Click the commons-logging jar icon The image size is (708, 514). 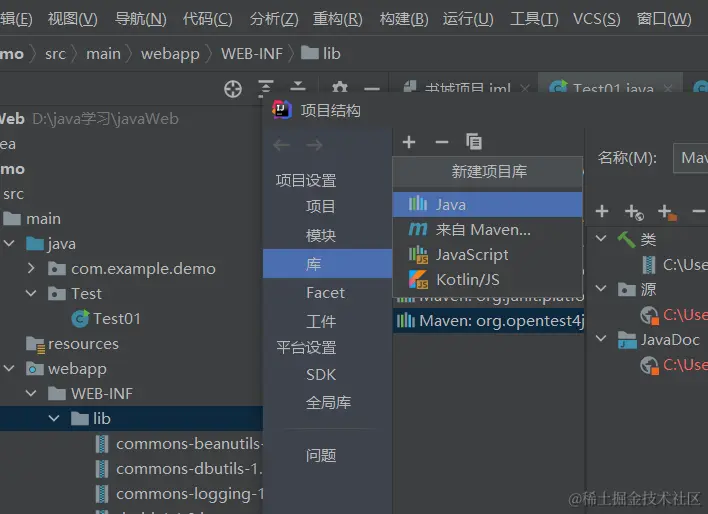tap(102, 494)
